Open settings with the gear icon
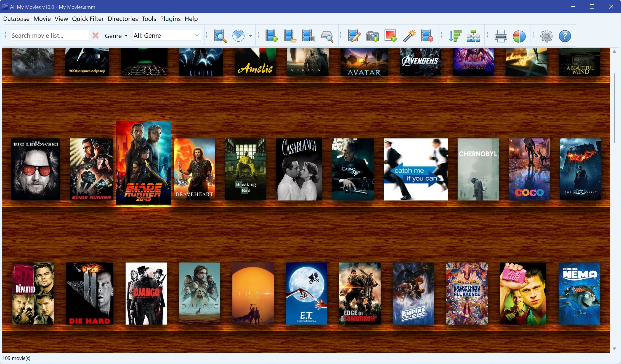Viewport: 621px width, 364px height. coord(546,36)
